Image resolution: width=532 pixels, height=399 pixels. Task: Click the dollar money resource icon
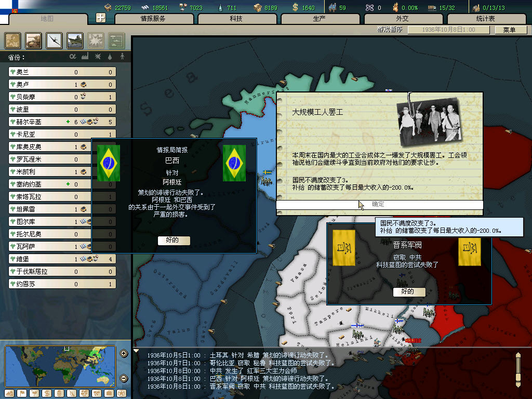point(296,7)
